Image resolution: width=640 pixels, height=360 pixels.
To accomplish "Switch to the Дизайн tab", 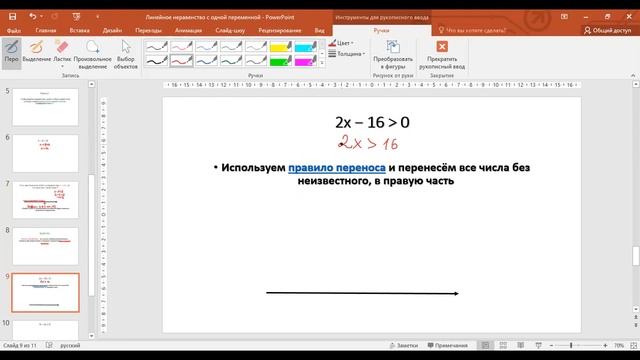I will 112,30.
